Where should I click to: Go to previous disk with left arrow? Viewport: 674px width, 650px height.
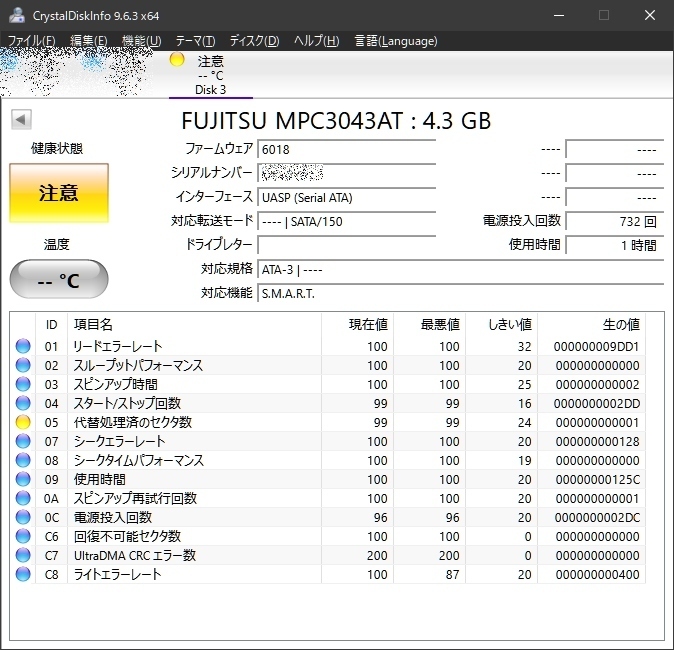(x=21, y=120)
